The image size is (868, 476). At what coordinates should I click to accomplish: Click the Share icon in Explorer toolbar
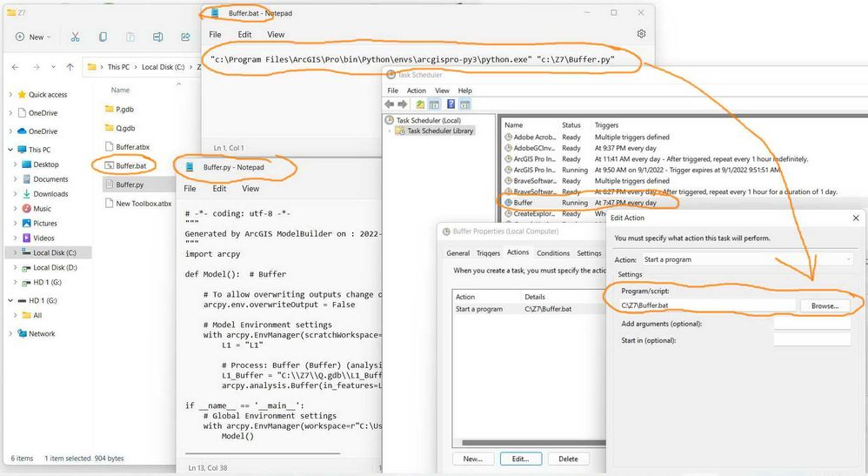[x=185, y=37]
